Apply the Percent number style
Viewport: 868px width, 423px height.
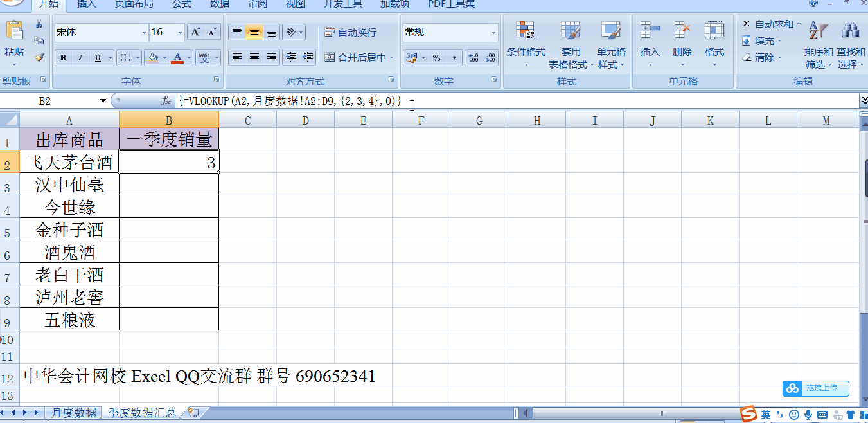click(437, 58)
